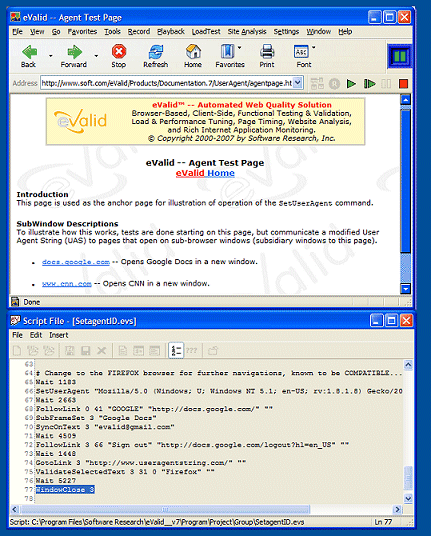431x536 pixels.
Task: Start playback with the green play arrow
Action: 351,83
